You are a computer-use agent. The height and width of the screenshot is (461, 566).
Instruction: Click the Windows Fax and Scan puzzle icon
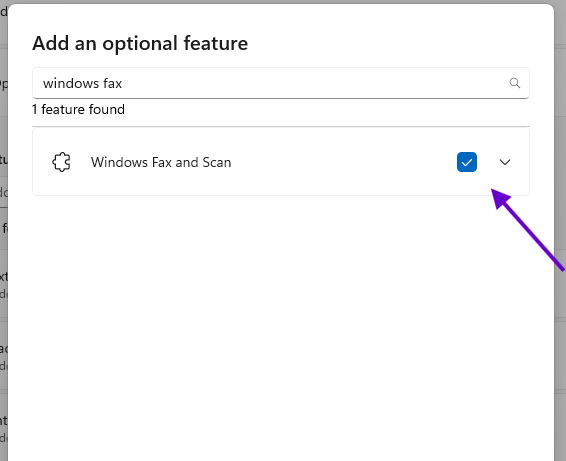(x=61, y=162)
